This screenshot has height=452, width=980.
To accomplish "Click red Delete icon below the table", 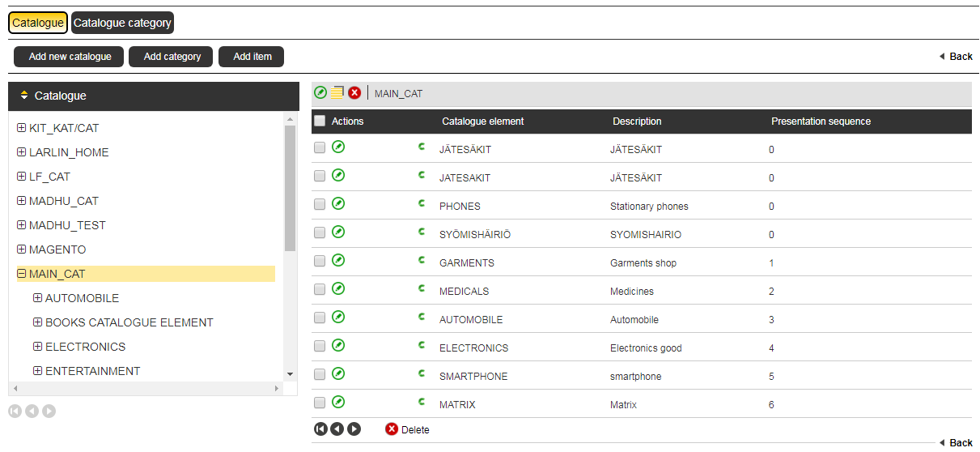I will click(392, 429).
